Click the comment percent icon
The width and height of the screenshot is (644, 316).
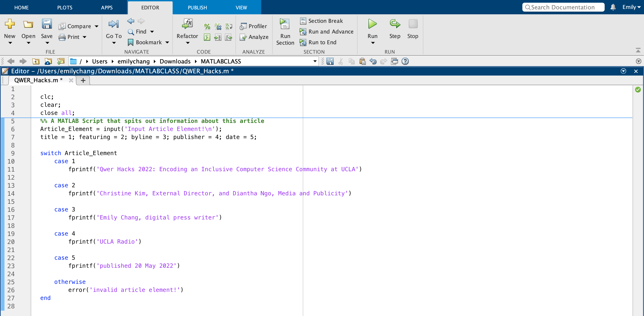click(207, 26)
